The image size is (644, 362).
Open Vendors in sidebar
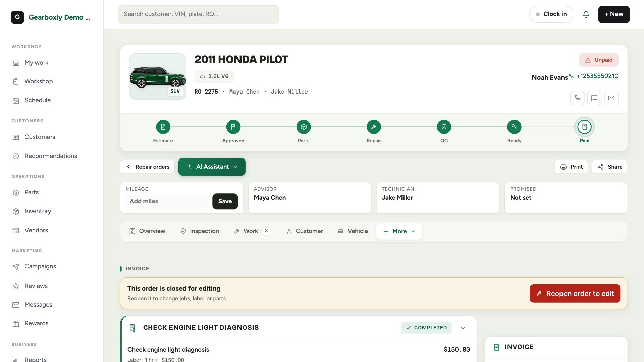[x=36, y=230]
